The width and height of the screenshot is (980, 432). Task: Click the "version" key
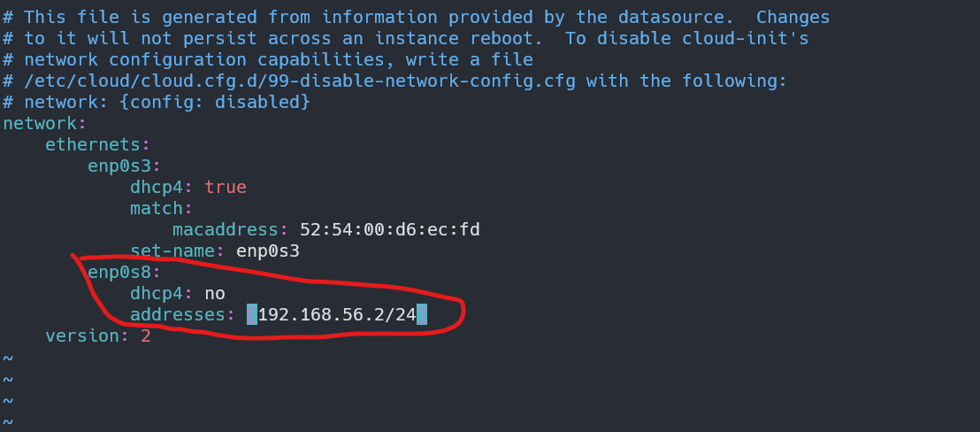pyautogui.click(x=80, y=336)
